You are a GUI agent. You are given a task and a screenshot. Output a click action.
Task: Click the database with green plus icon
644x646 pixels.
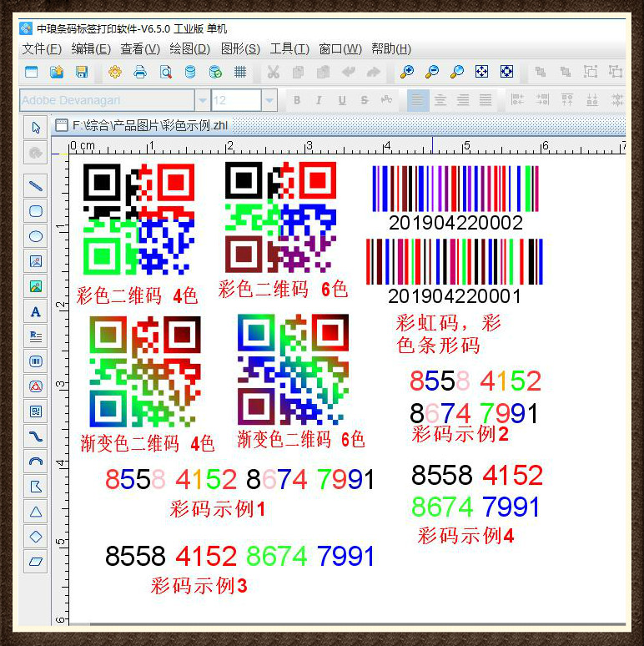pyautogui.click(x=215, y=72)
